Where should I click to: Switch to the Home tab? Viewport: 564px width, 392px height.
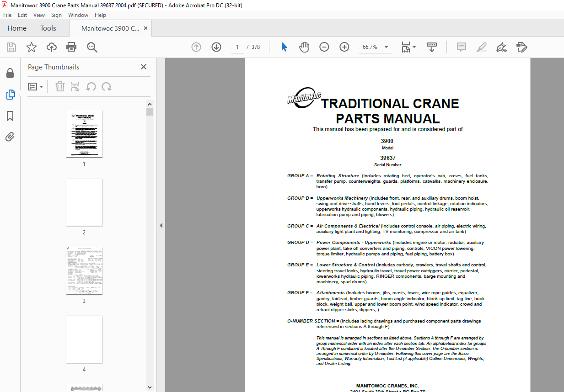17,28
